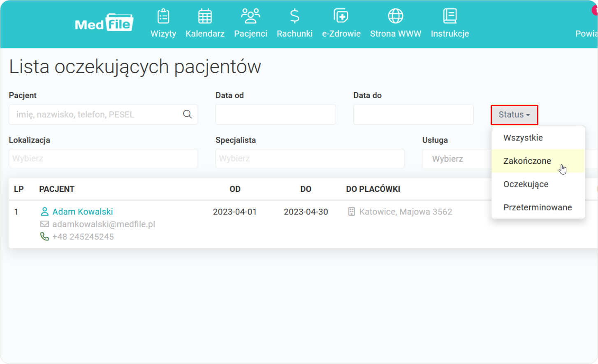598x364 pixels.
Task: Select Zakończone in the Status menu
Action: 538,161
